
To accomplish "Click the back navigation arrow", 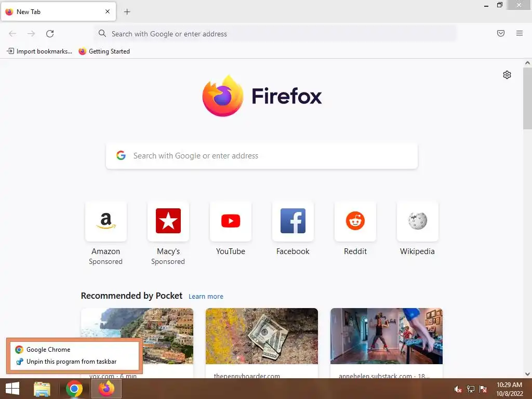I will pyautogui.click(x=12, y=34).
